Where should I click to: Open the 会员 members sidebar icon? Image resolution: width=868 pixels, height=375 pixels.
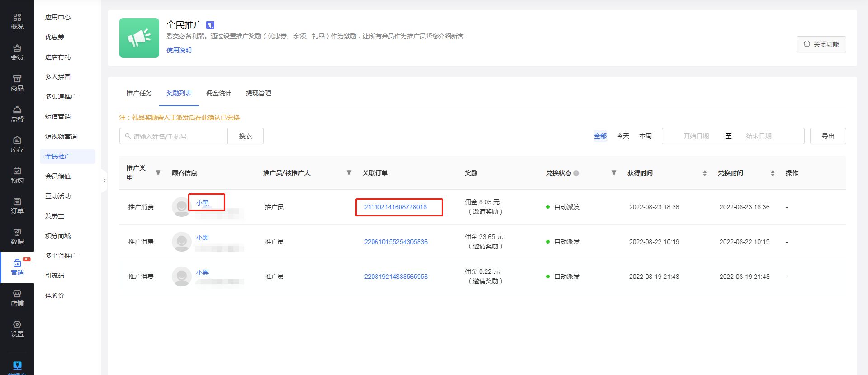pyautogui.click(x=17, y=52)
